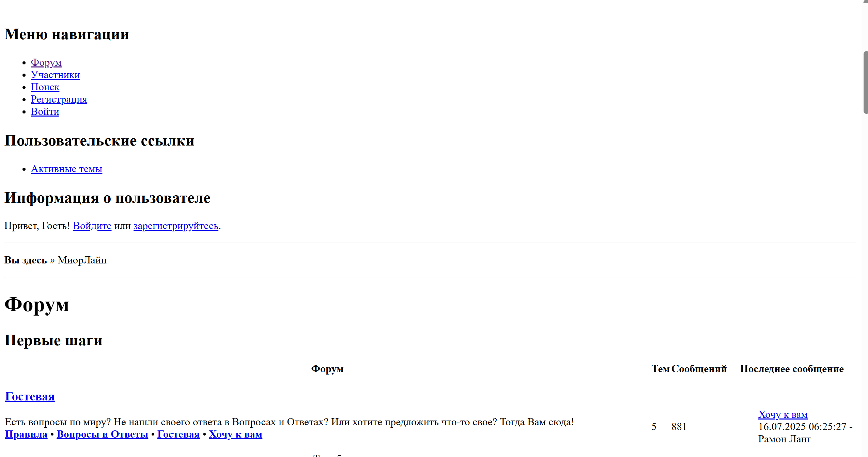Open the Правила subforum link
This screenshot has width=868, height=457.
26,435
